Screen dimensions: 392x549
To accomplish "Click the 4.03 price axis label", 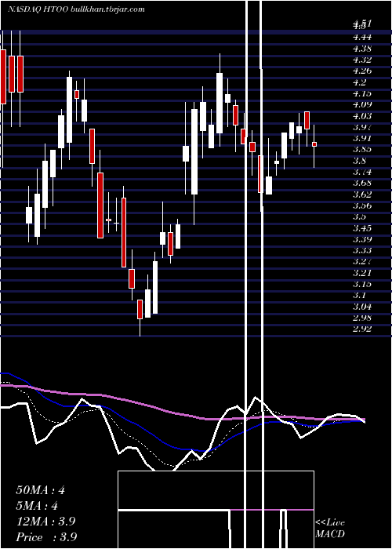I will click(x=362, y=115).
